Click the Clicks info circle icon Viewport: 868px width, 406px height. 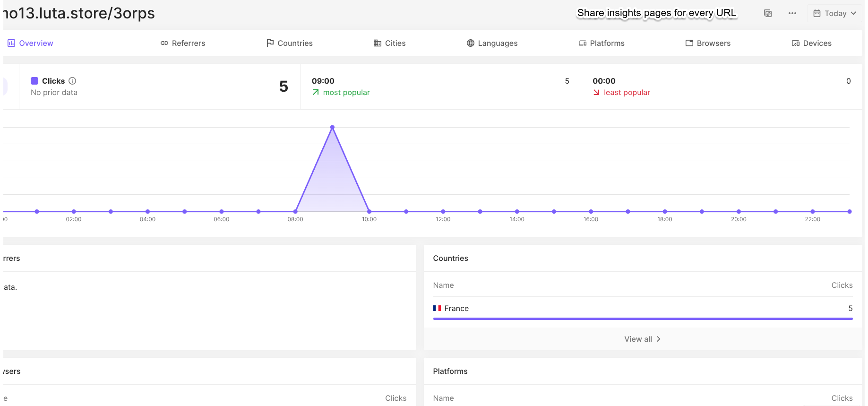pos(72,81)
